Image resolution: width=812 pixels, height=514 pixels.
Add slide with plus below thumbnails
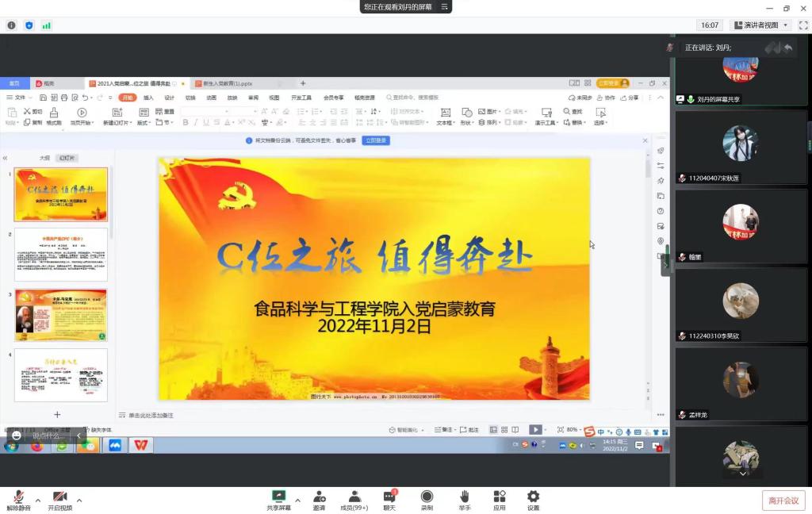(x=57, y=415)
